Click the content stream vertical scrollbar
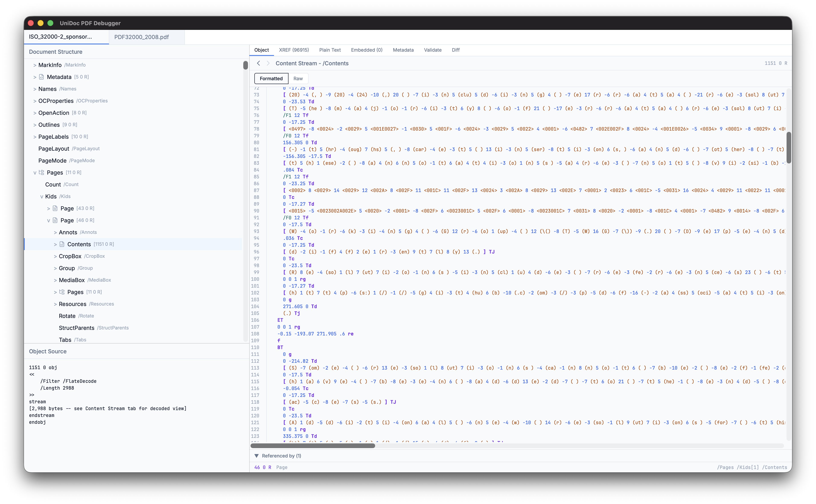The width and height of the screenshot is (816, 504). 789,148
